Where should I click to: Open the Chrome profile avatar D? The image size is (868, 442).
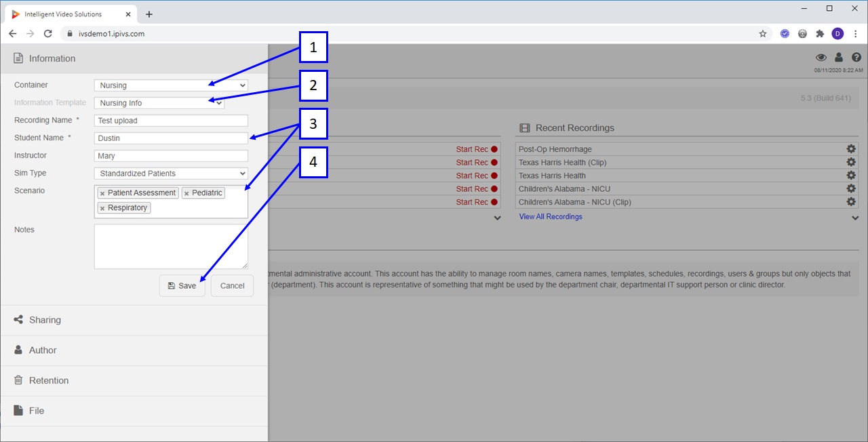(837, 33)
